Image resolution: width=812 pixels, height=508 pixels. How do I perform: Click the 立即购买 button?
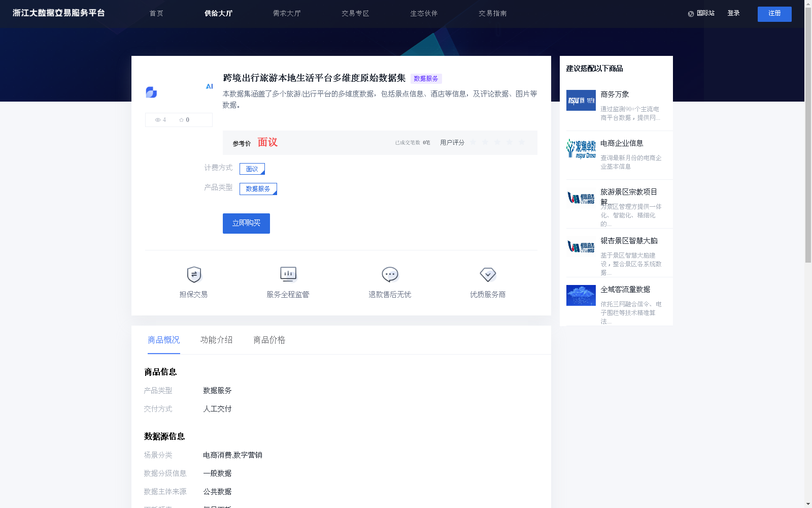tap(246, 224)
